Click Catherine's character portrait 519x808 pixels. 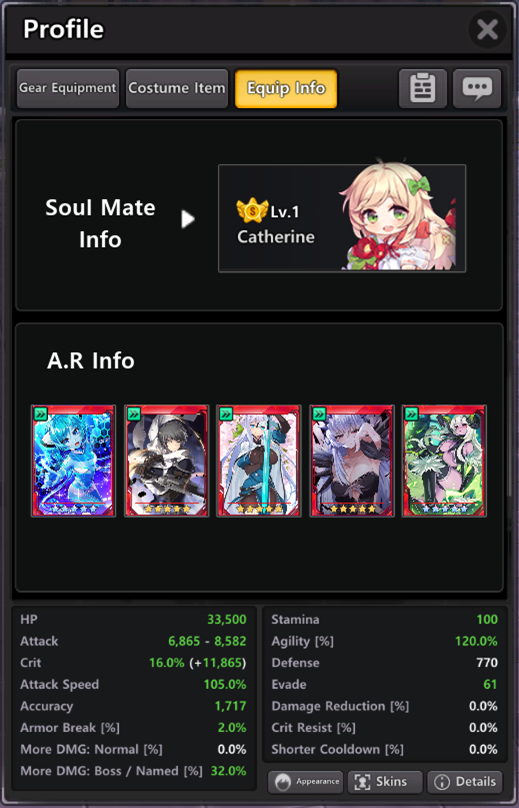click(x=399, y=216)
